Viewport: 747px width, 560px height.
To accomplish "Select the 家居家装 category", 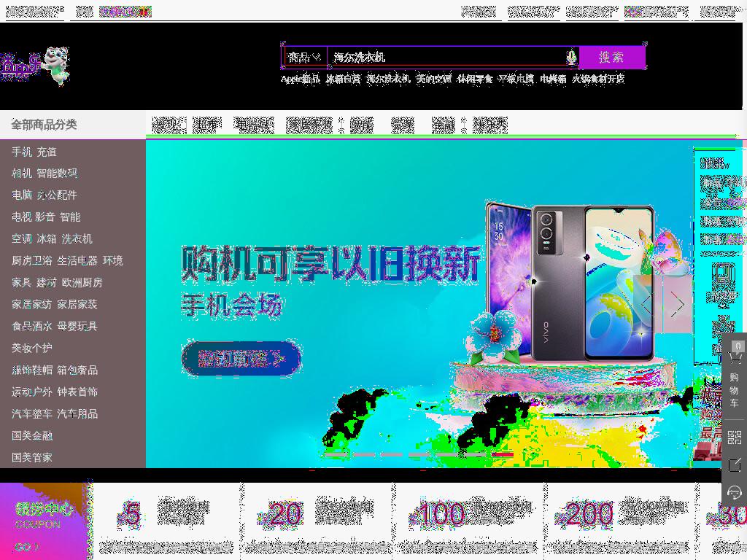I will [x=77, y=304].
